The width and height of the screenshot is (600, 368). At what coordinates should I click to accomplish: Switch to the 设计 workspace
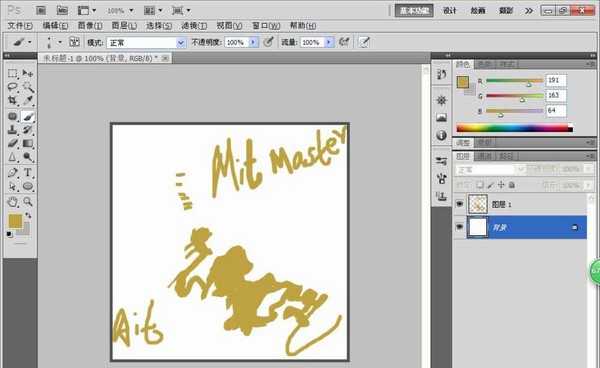[450, 11]
